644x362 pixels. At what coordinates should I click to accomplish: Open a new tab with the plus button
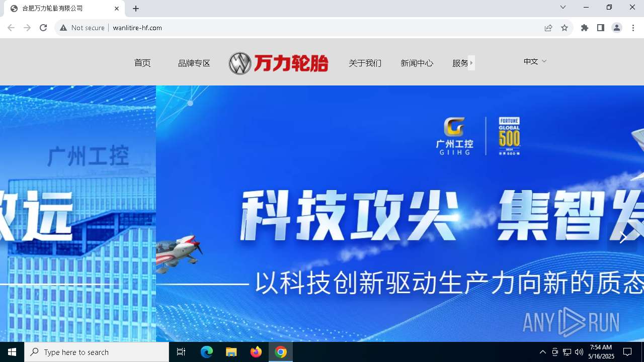coord(136,9)
